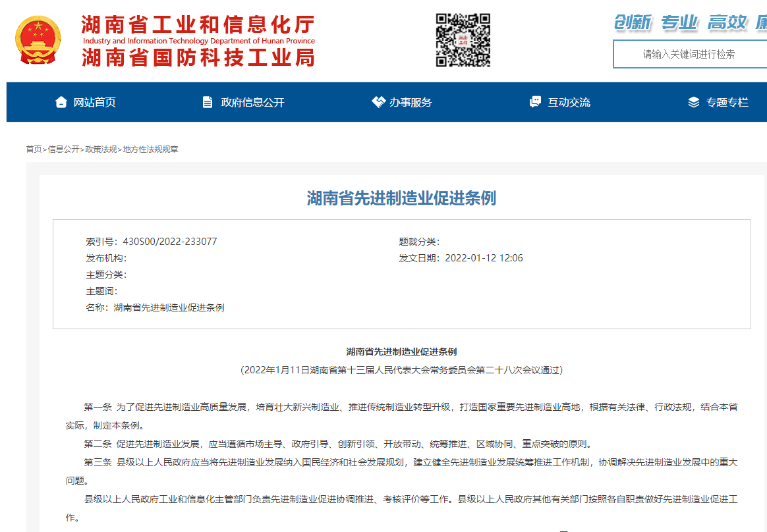Click the 专业 slogan word
The height and width of the screenshot is (532, 767).
click(679, 22)
